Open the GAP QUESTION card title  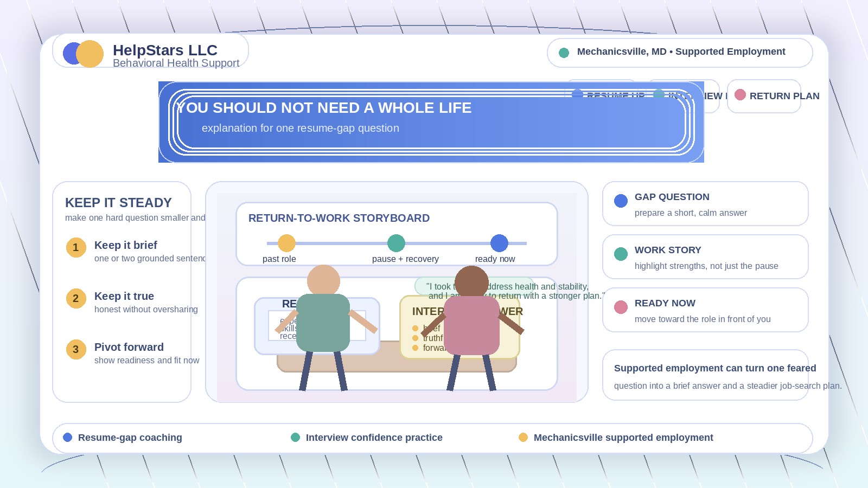pyautogui.click(x=672, y=197)
